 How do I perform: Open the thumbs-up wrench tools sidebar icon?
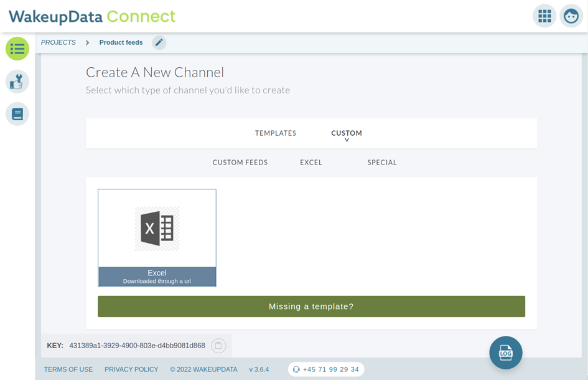pos(17,82)
